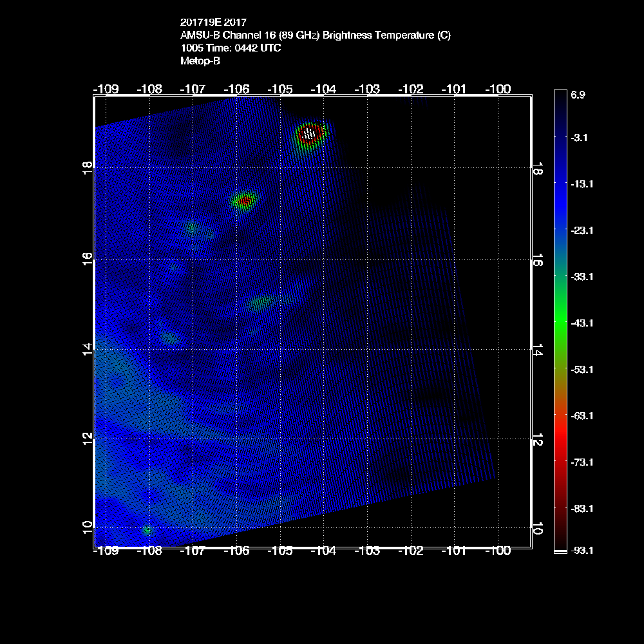Click the -109 label on the top axis
This screenshot has height=644, width=644.
click(x=106, y=88)
